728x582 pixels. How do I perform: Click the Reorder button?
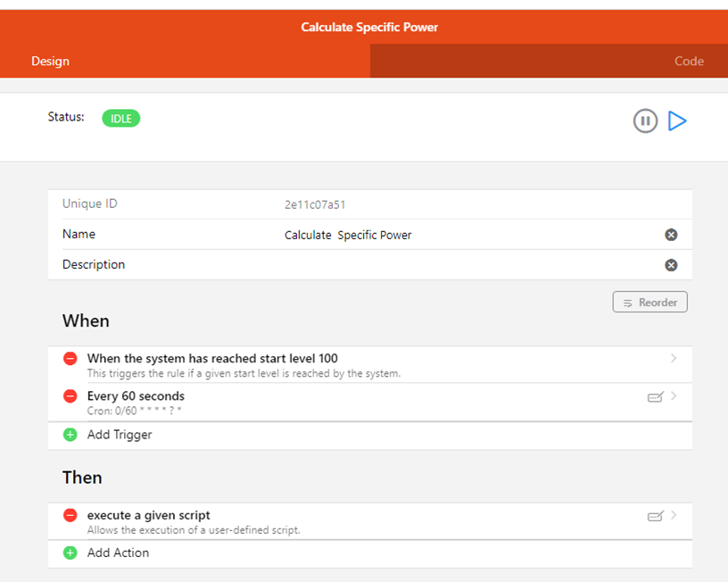[x=649, y=303]
